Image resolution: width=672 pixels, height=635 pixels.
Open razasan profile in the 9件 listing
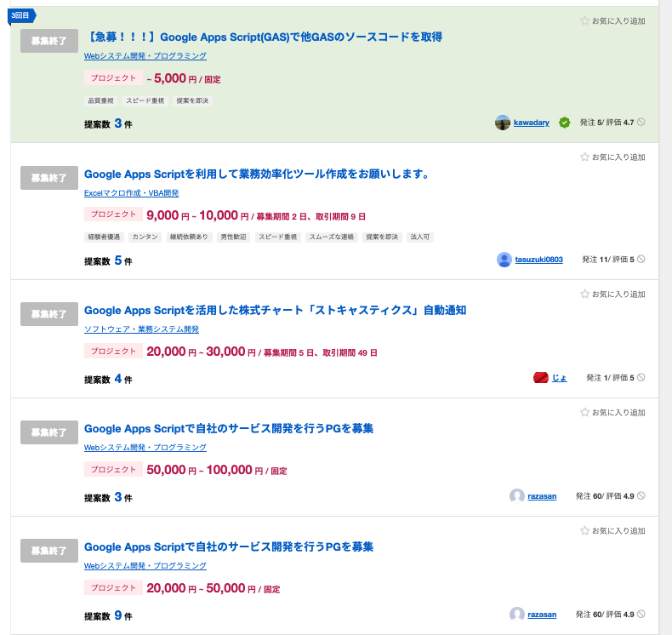click(x=542, y=615)
